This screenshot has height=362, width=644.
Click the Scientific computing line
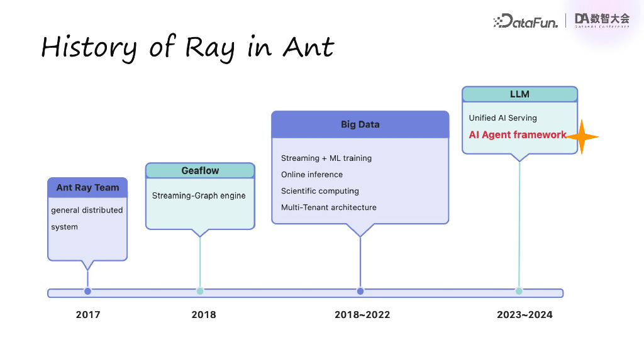320,191
